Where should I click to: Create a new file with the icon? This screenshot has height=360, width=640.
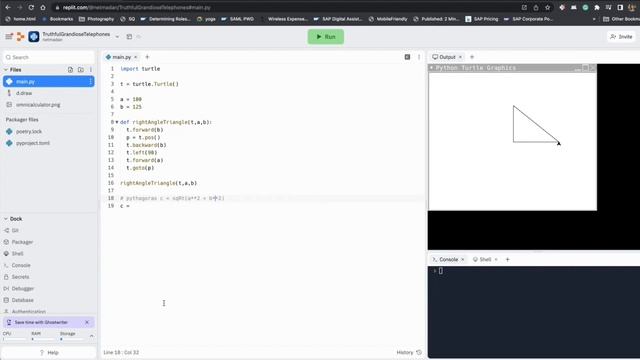click(70, 70)
